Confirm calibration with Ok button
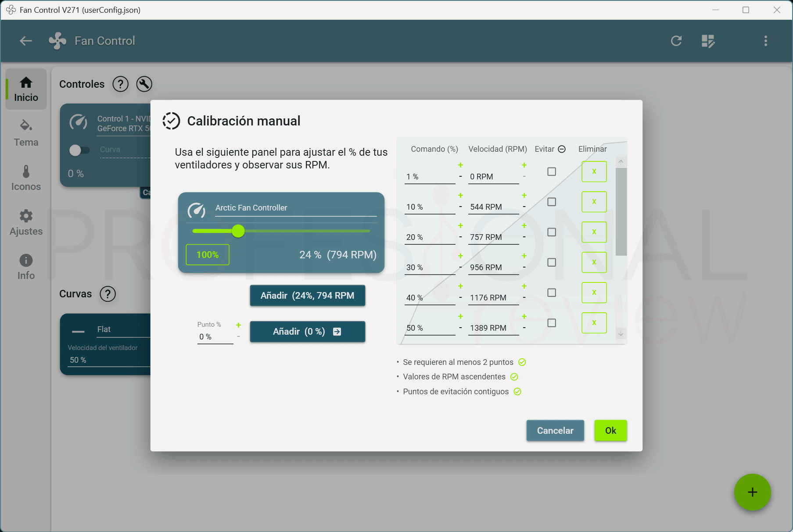 pos(610,431)
